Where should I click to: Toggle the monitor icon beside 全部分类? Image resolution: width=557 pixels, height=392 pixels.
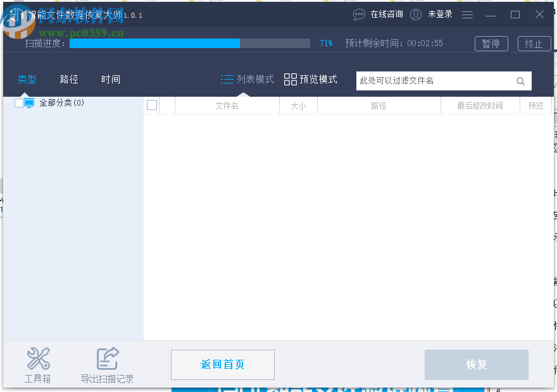coord(28,102)
